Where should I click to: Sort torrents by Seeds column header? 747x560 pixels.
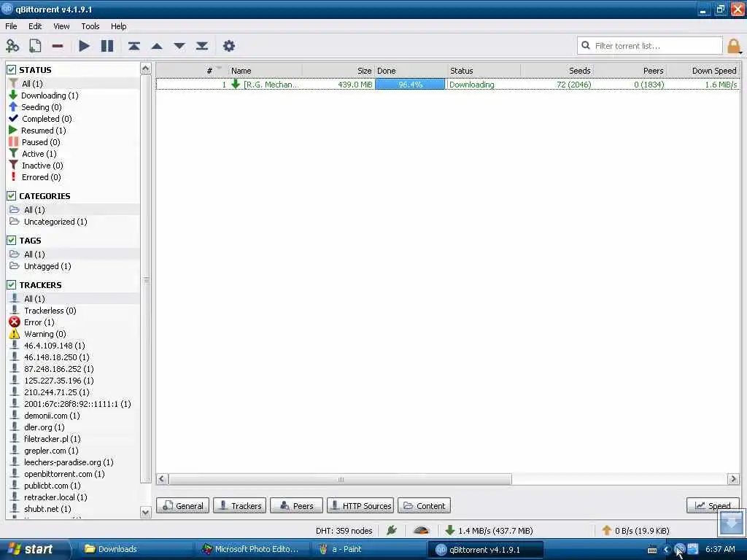point(557,71)
